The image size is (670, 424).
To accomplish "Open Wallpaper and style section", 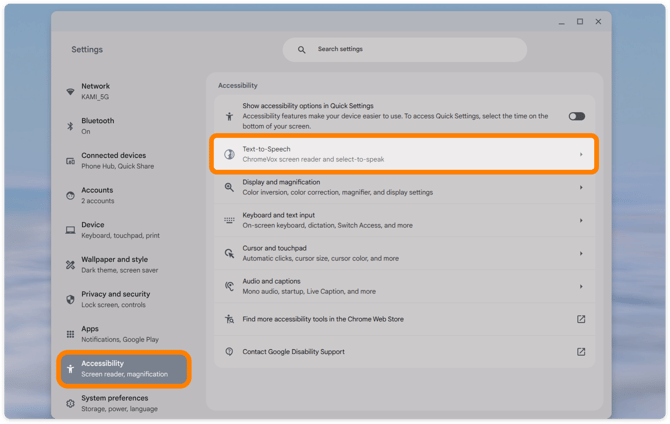I will [124, 265].
